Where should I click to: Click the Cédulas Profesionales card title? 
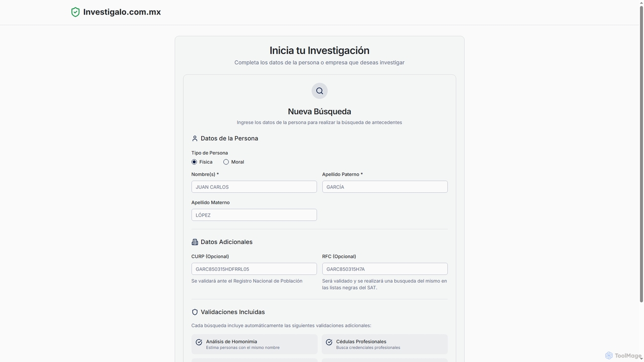(x=361, y=341)
